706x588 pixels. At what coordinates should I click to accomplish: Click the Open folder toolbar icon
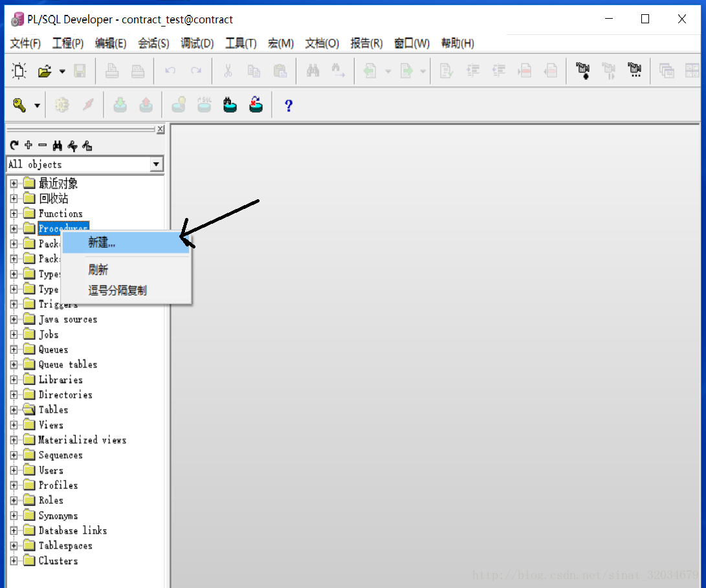pos(45,71)
